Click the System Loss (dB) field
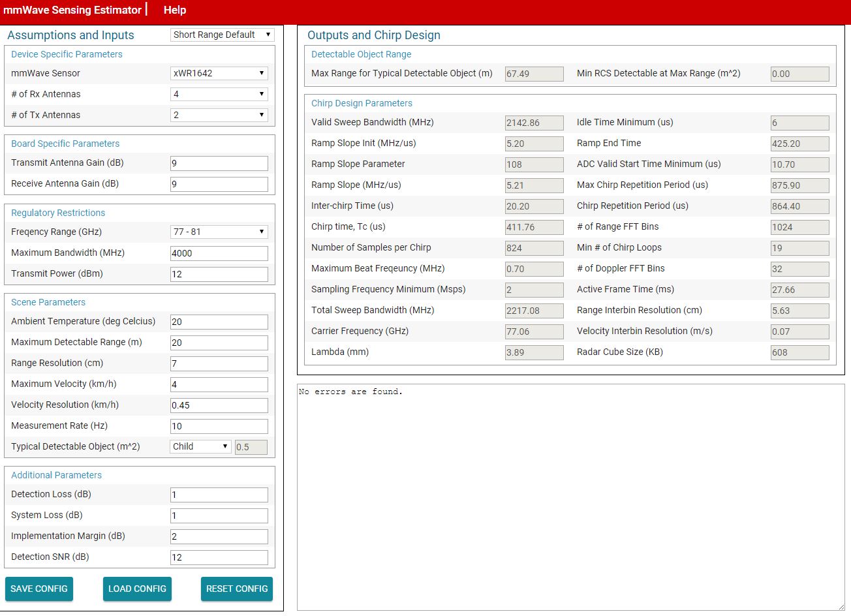This screenshot has width=851, height=616. pyautogui.click(x=219, y=516)
